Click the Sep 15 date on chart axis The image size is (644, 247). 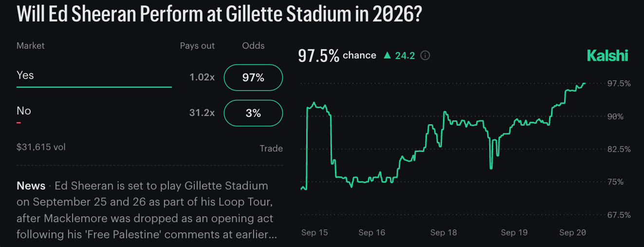[314, 233]
